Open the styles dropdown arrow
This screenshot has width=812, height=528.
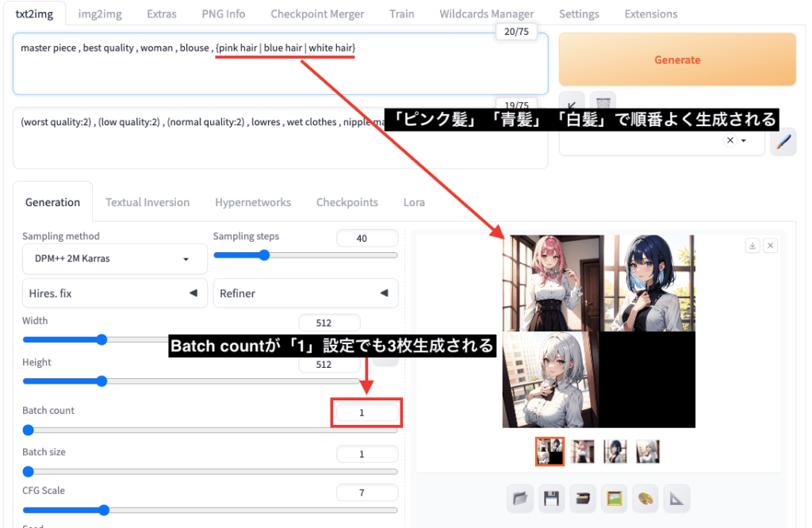pyautogui.click(x=744, y=141)
